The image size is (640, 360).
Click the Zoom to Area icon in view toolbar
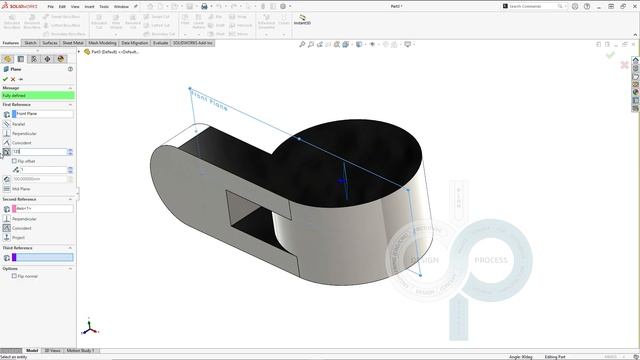coord(311,44)
